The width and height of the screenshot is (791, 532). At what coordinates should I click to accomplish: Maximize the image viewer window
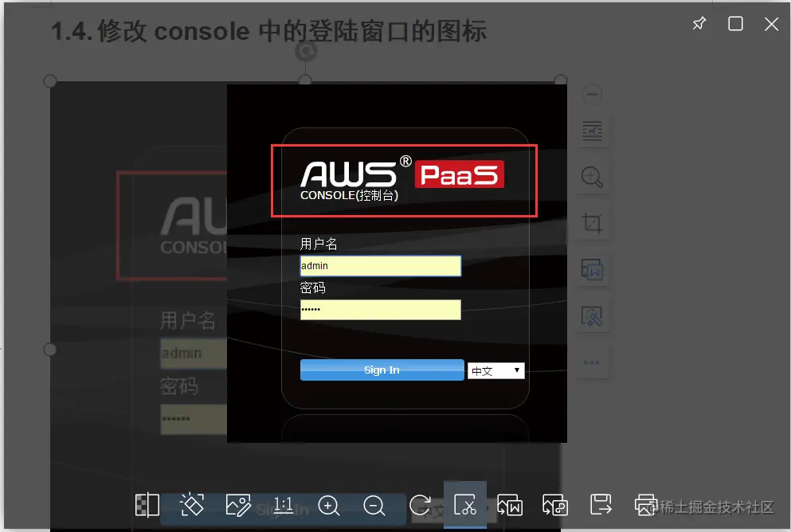(735, 23)
